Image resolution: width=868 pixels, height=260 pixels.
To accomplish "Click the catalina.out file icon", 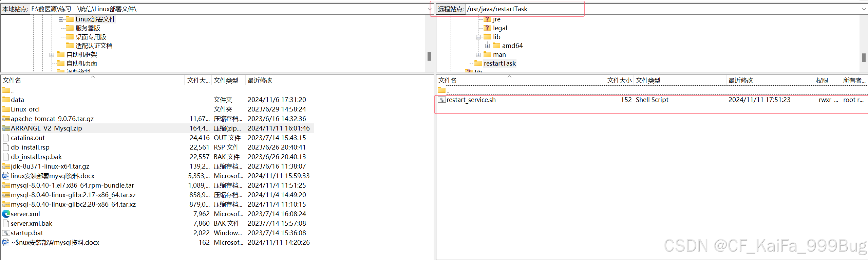I will (x=6, y=138).
